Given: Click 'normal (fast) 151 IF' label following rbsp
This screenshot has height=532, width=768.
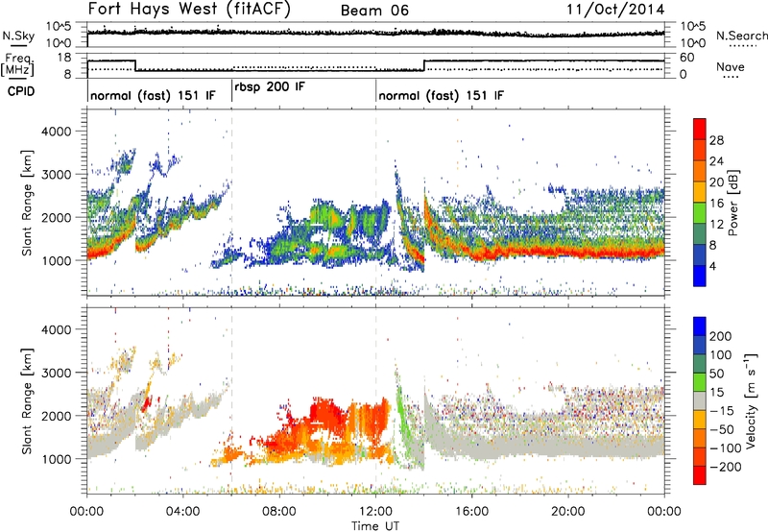Looking at the screenshot, I should point(441,95).
